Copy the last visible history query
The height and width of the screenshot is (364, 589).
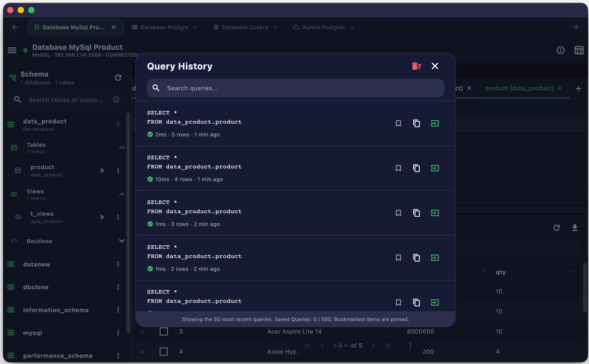pyautogui.click(x=416, y=302)
